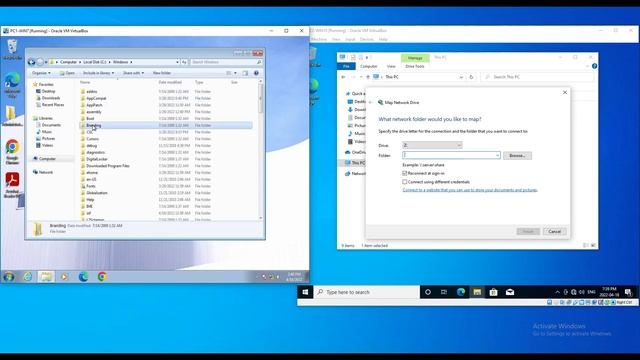Screen dimensions: 640x360
Task: Open Windows 10 Start button
Action: (305, 292)
